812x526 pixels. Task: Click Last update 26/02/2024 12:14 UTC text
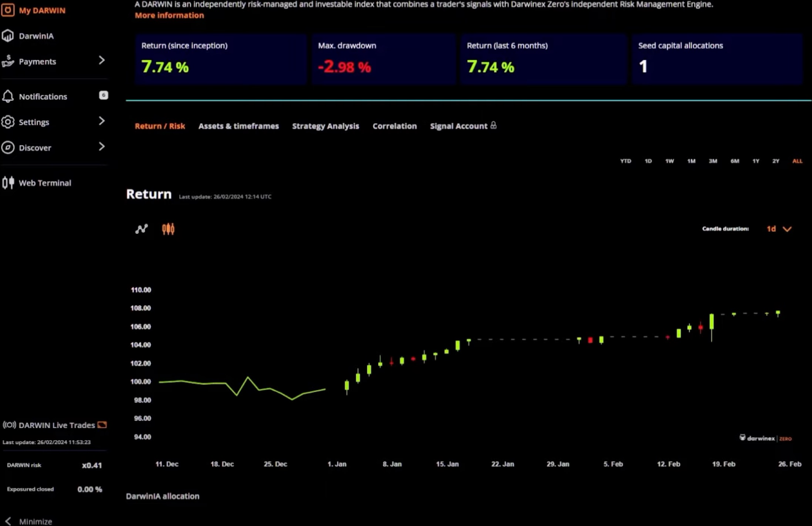tap(225, 196)
